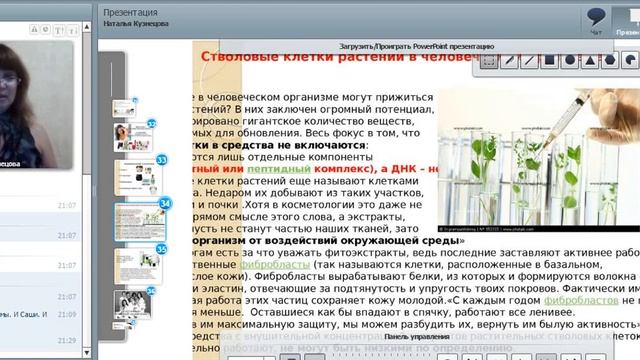Click the presenter webcam video
The height and width of the screenshot is (360, 640).
click(x=36, y=104)
